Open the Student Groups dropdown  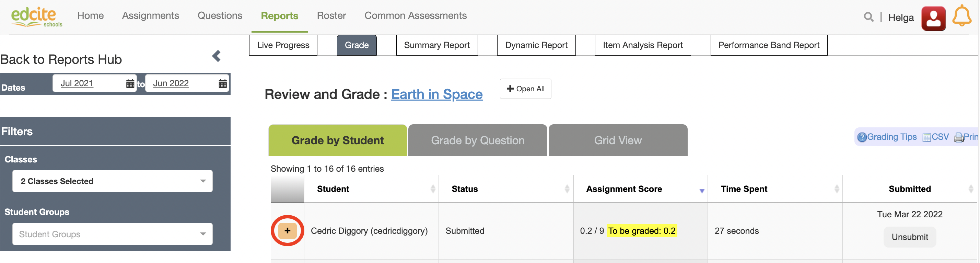point(112,234)
